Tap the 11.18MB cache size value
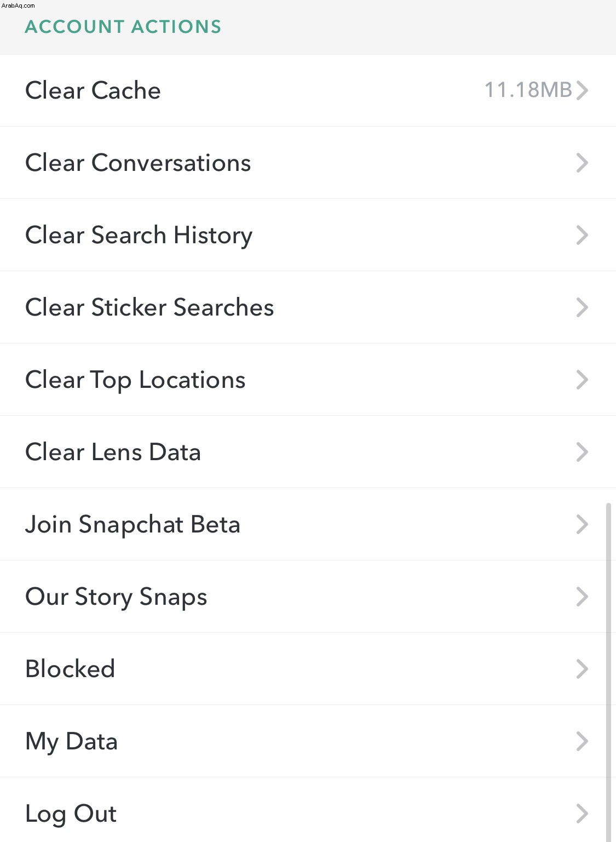This screenshot has height=842, width=616. point(528,90)
